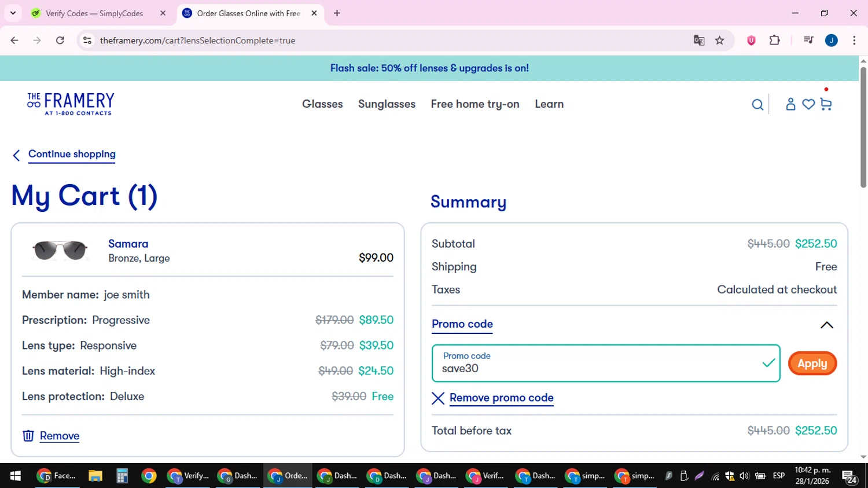This screenshot has height=488, width=868.
Task: Click the 'Member name: joe smith' text
Action: point(86,295)
